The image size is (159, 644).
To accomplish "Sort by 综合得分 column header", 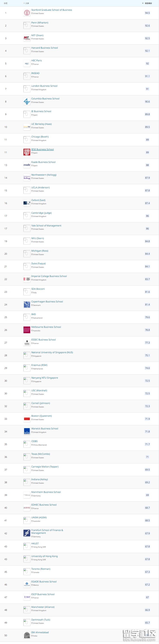I will coord(148,3).
